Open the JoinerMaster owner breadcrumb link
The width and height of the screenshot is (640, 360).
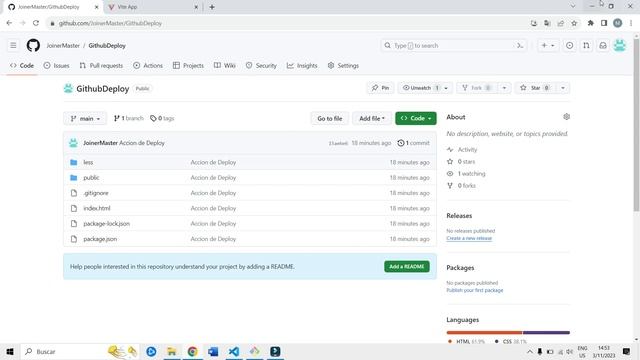(x=63, y=46)
